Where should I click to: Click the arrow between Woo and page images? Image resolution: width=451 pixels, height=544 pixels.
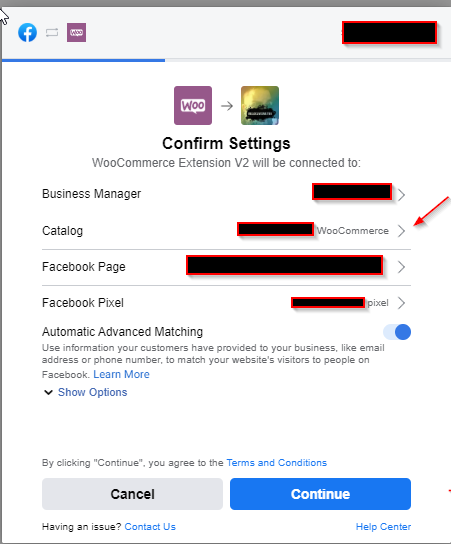227,106
